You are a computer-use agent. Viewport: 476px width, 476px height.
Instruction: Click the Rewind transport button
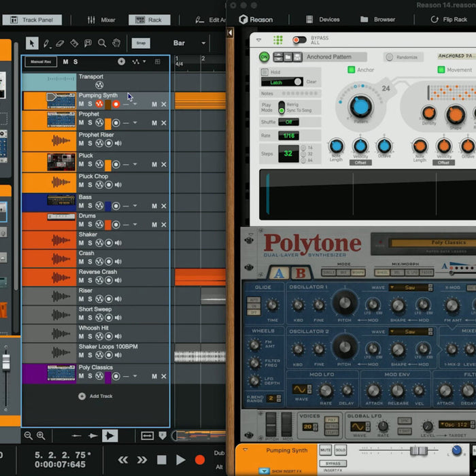click(123, 460)
